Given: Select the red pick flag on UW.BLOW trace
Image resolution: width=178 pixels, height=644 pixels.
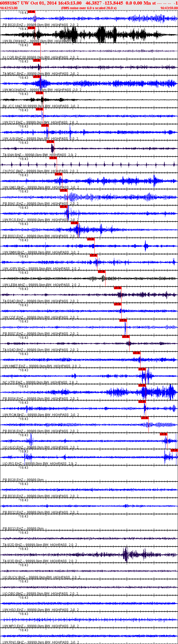Looking at the screenshot, I should pyautogui.click(x=31, y=28).
